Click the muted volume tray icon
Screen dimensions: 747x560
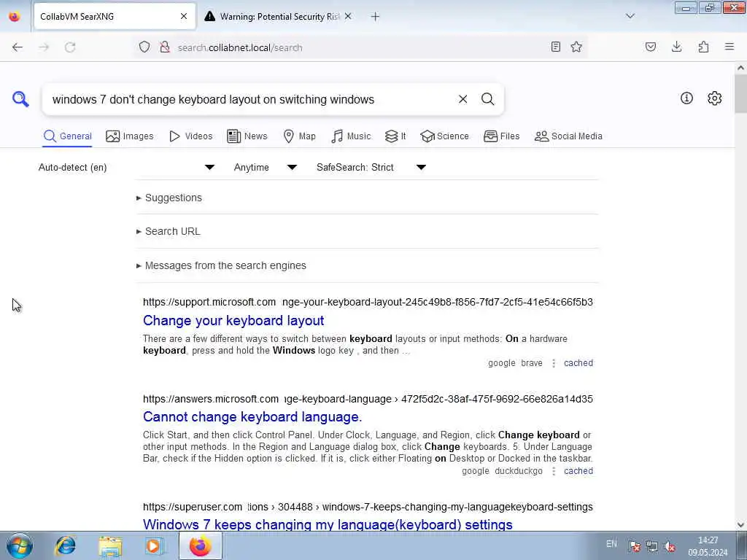[x=670, y=546]
